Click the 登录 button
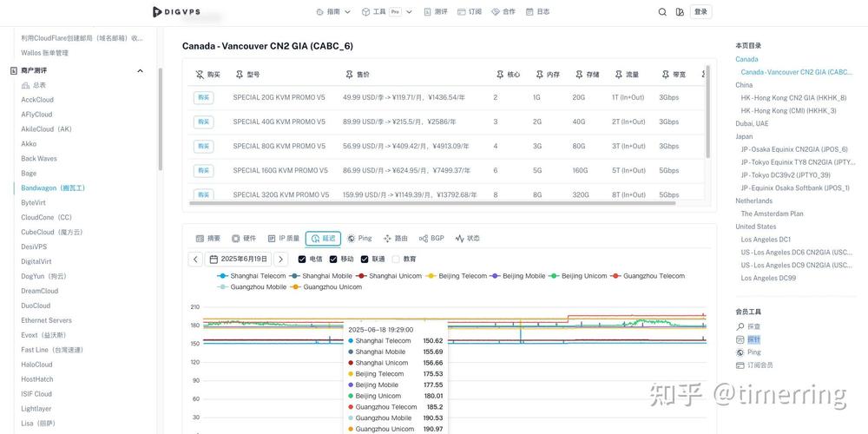 pyautogui.click(x=700, y=11)
